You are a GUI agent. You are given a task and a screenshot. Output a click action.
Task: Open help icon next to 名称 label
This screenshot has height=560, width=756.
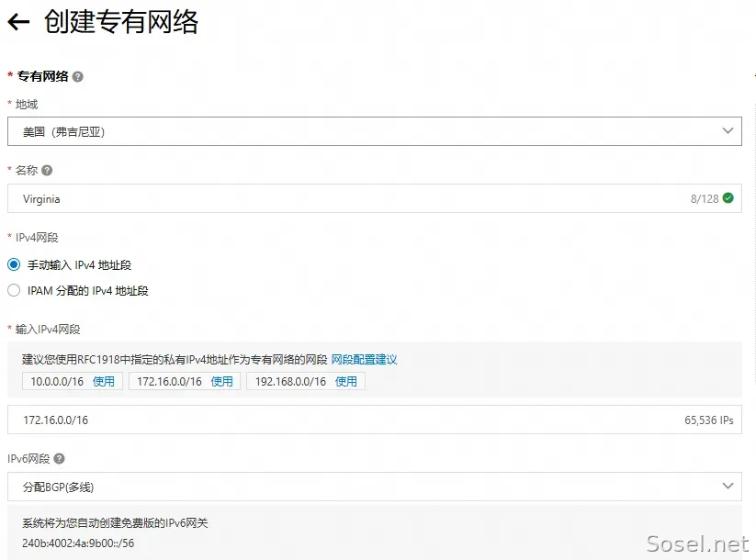(47, 170)
